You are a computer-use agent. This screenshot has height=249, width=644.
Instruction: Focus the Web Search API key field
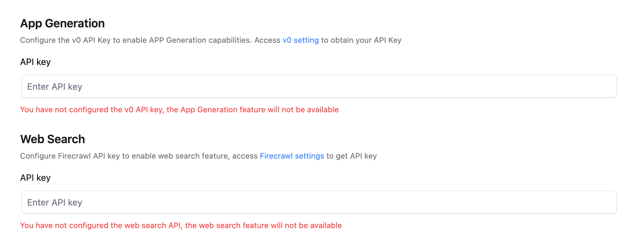pyautogui.click(x=319, y=202)
